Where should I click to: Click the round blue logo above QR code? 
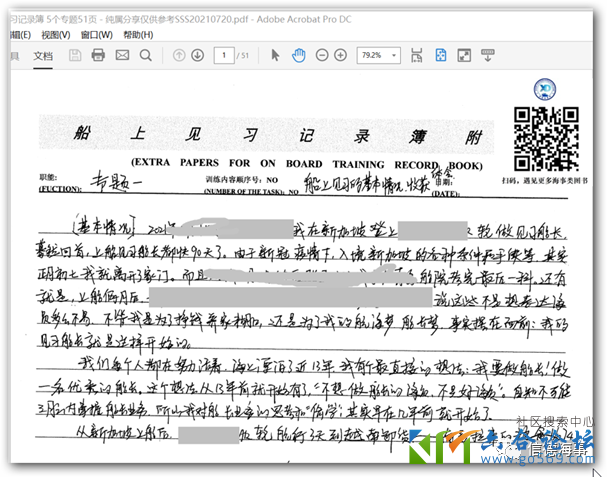545,89
